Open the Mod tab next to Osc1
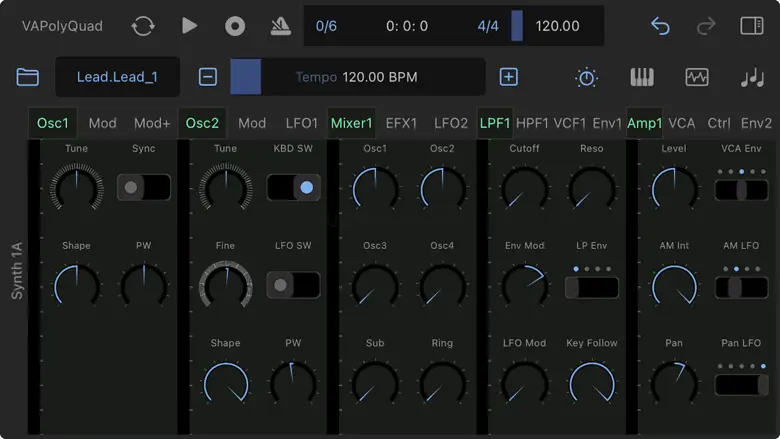This screenshot has width=780, height=439. click(x=102, y=123)
